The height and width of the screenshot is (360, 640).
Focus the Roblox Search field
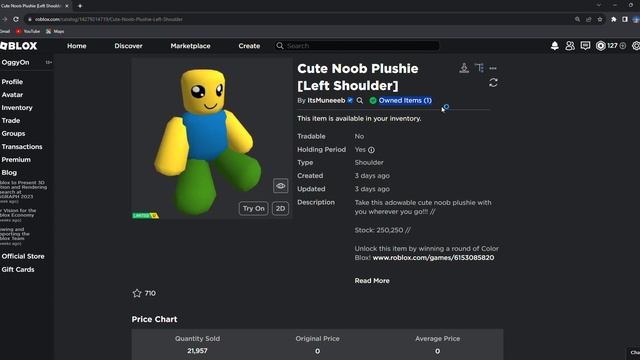point(357,46)
